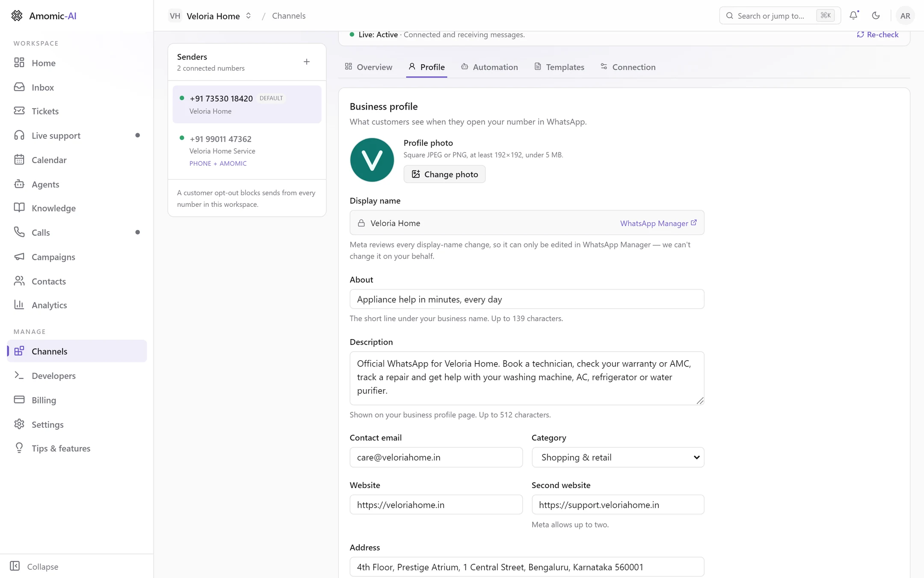924x578 pixels.
Task: Open Billing in the sidebar
Action: (77, 400)
